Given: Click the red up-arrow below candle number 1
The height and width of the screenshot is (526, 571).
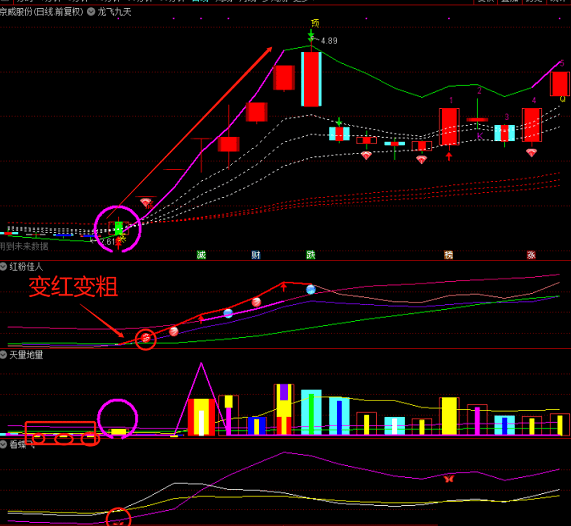Looking at the screenshot, I should tap(449, 157).
